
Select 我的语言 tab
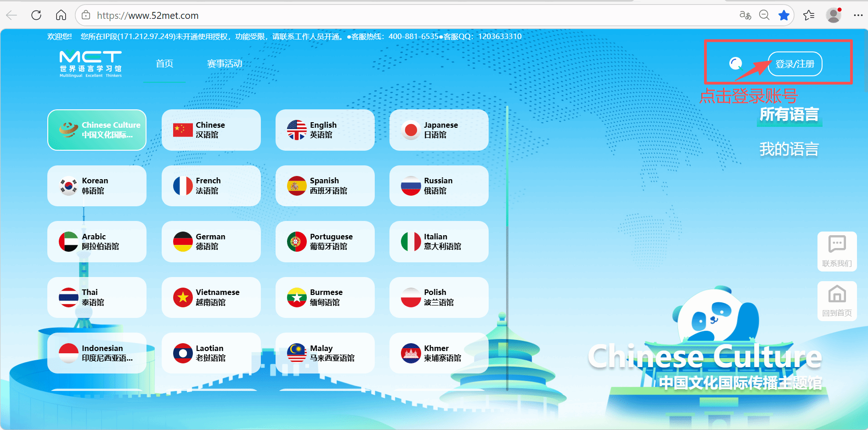(789, 149)
